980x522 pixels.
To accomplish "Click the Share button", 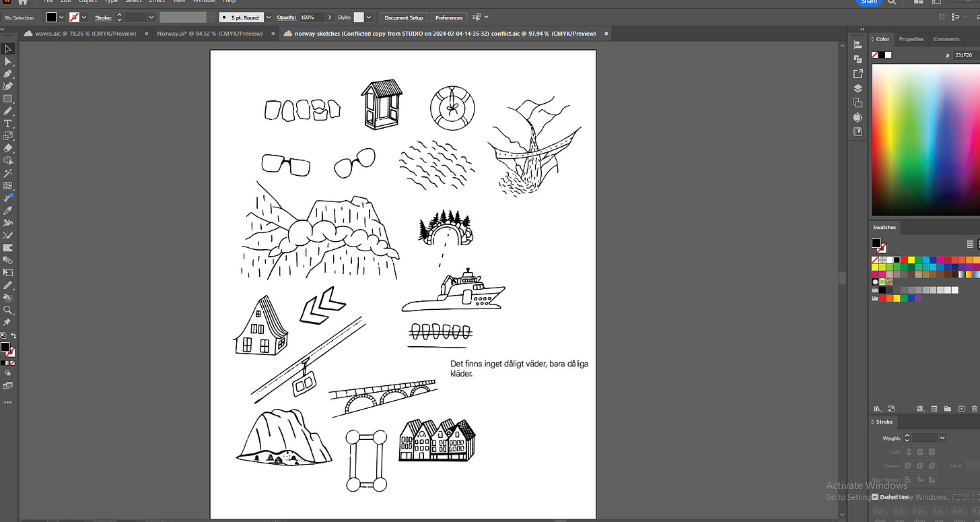I will pyautogui.click(x=869, y=2).
